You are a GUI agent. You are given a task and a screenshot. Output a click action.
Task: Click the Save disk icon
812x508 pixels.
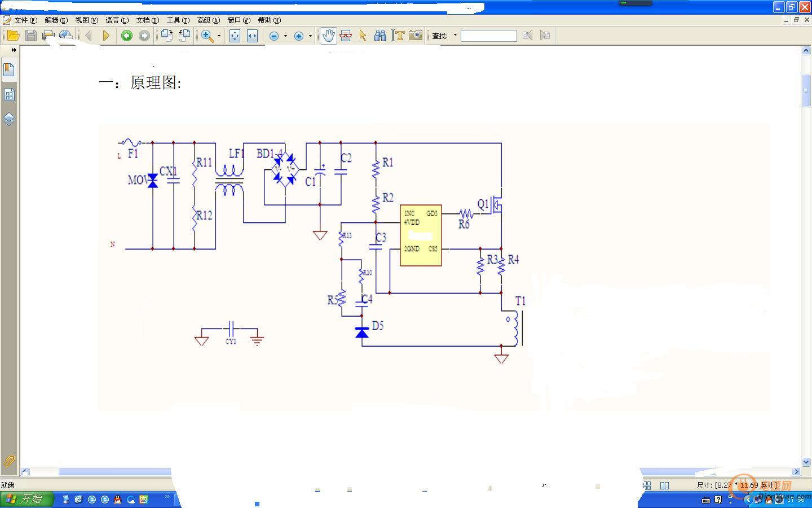(31, 36)
